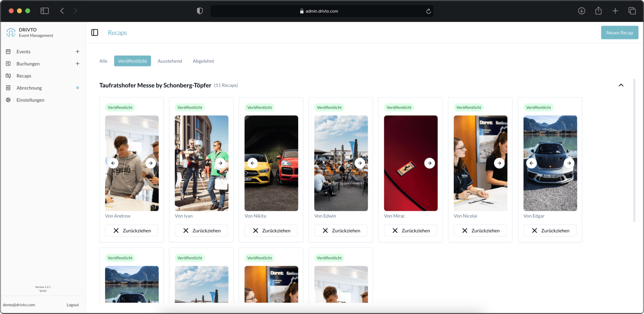Click the 'Von Nikita' author label
Image resolution: width=644 pixels, height=314 pixels.
click(255, 216)
